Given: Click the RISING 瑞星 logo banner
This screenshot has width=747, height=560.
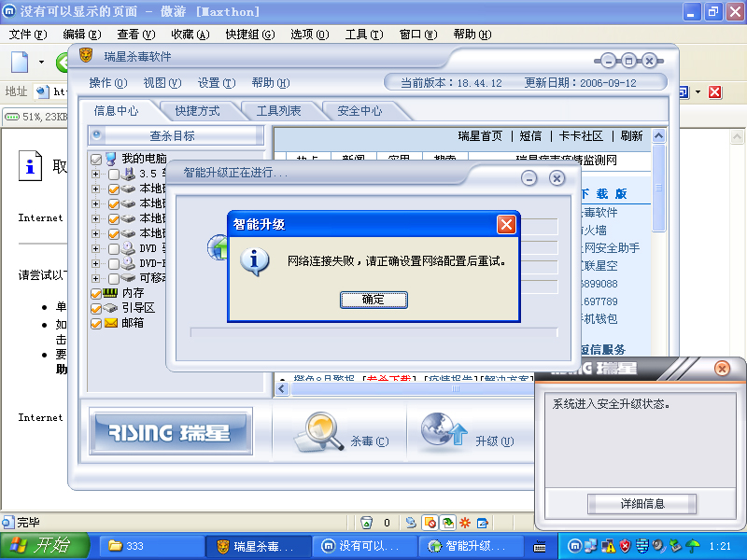Looking at the screenshot, I should click(x=171, y=431).
